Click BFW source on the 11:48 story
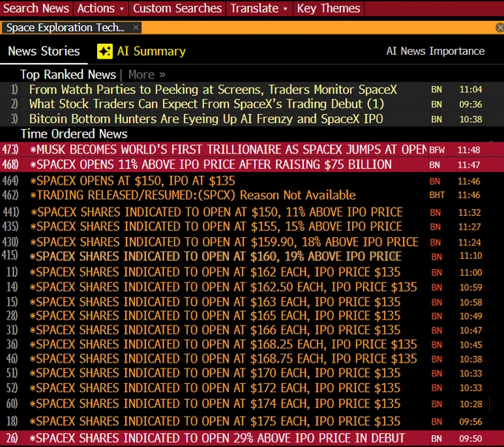Image resolution: width=504 pixels, height=447 pixels. (x=437, y=150)
